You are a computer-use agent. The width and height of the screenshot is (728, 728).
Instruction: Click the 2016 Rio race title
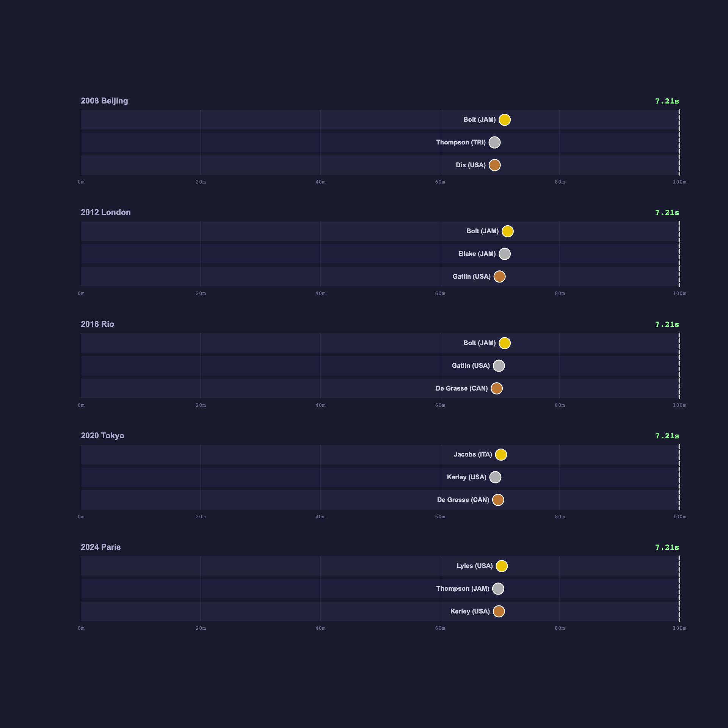coord(97,324)
